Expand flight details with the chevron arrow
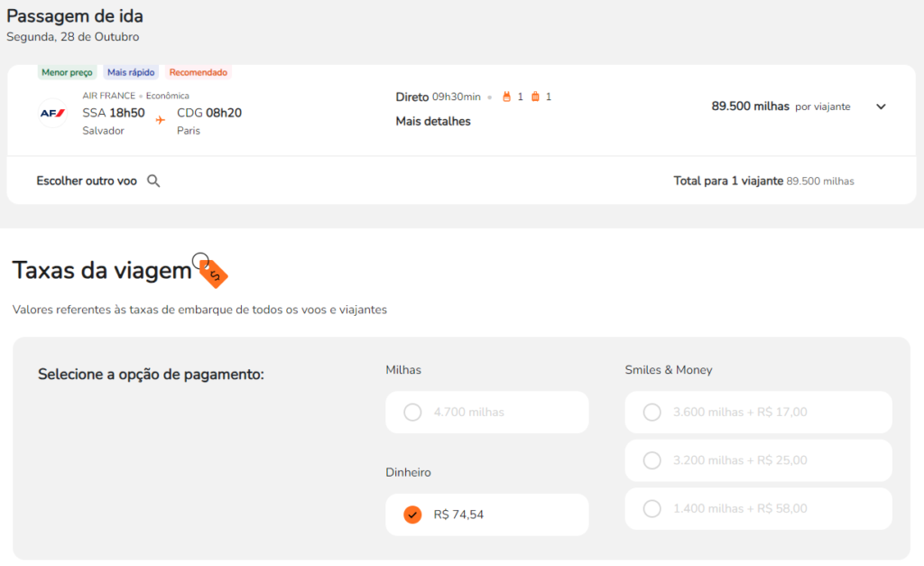924x566 pixels. 882,107
